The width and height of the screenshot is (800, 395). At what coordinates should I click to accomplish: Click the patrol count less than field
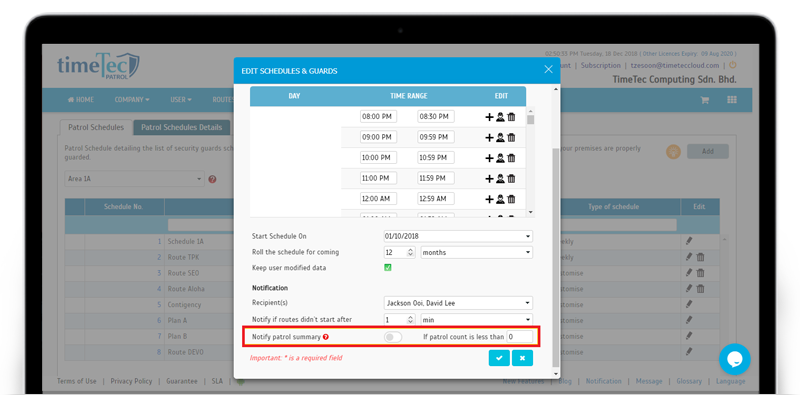click(x=519, y=337)
